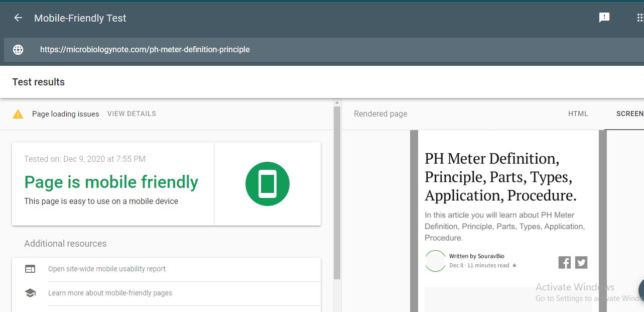Click the graduation cap learn icon
The width and height of the screenshot is (644, 312).
tap(30, 293)
